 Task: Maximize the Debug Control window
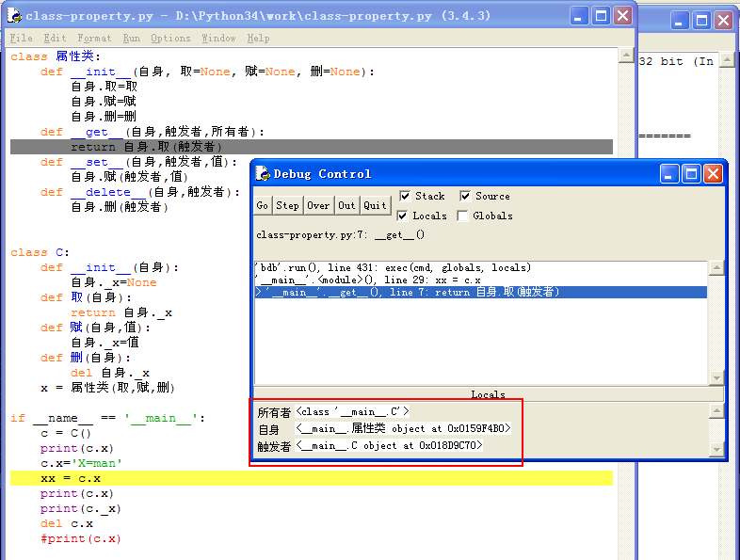[691, 174]
